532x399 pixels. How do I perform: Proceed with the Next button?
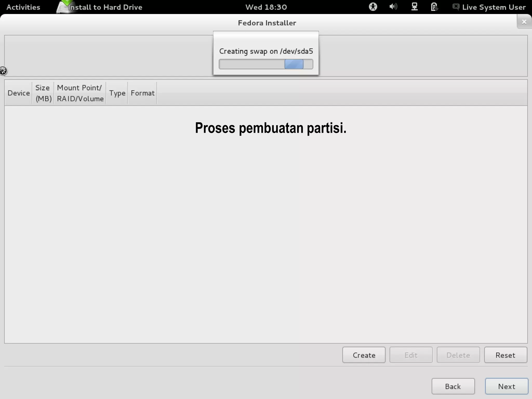click(507, 386)
